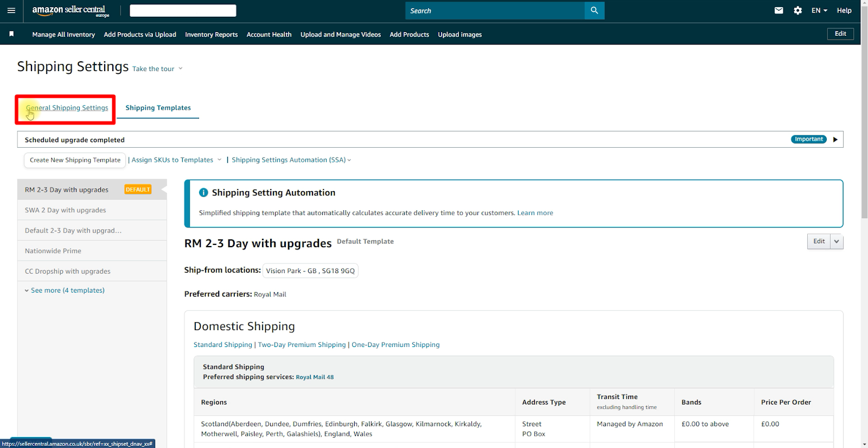Click the Learn more link
868x448 pixels.
coord(535,213)
